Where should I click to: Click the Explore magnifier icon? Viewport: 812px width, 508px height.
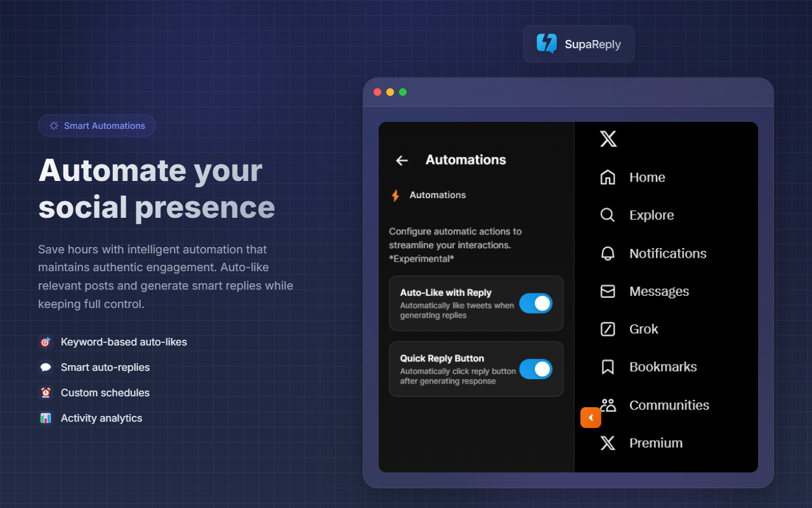point(608,215)
